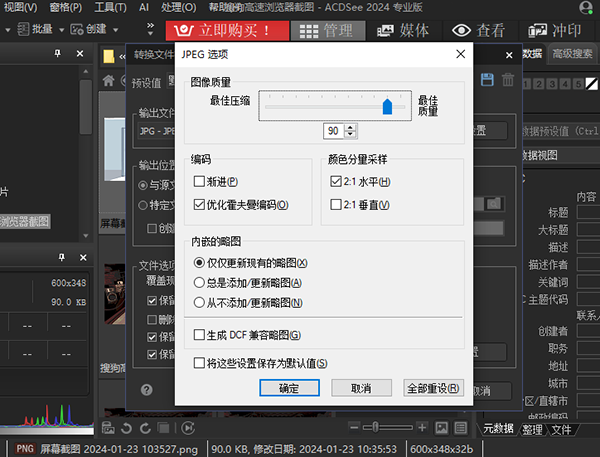Click left panel scroll down arrow

(x=86, y=236)
